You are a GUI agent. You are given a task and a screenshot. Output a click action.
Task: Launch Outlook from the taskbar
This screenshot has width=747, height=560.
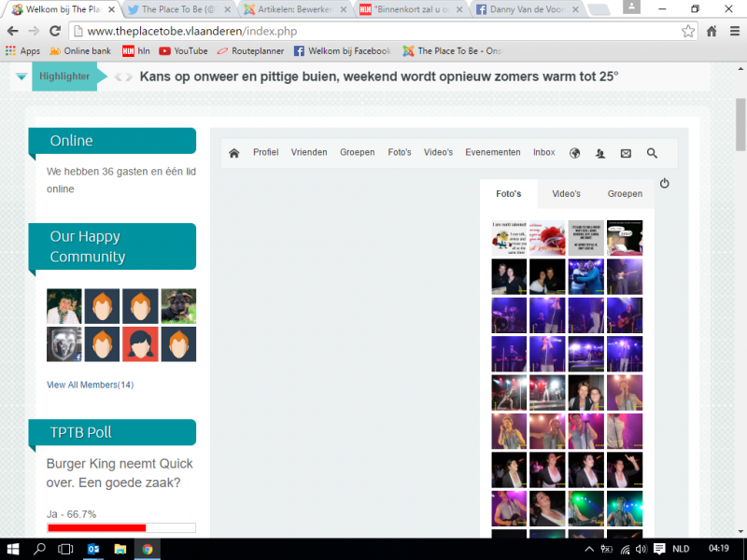click(x=93, y=549)
